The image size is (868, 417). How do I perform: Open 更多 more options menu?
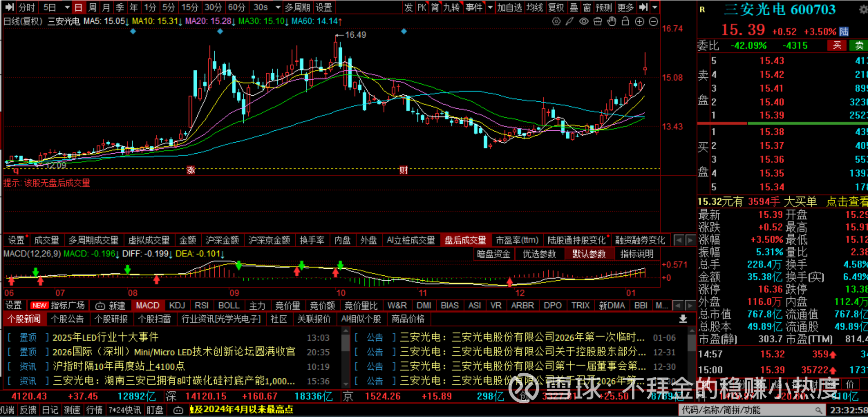click(x=626, y=7)
